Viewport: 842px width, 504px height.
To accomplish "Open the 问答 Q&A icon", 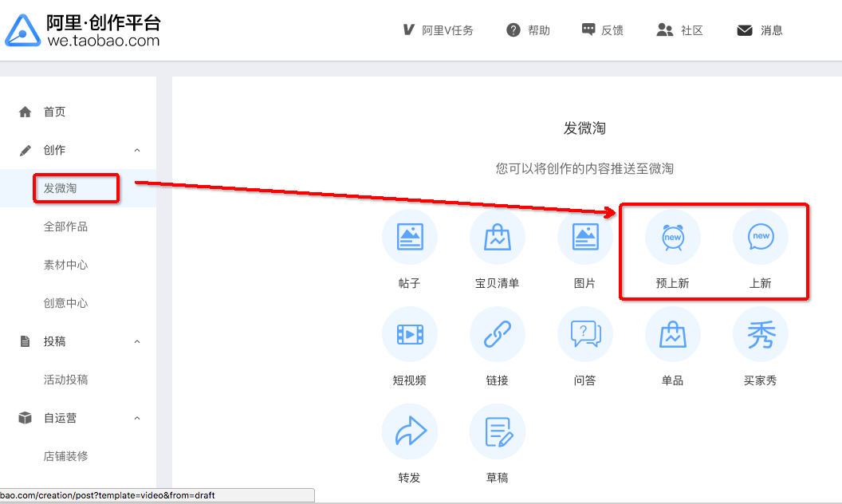I will pyautogui.click(x=584, y=334).
